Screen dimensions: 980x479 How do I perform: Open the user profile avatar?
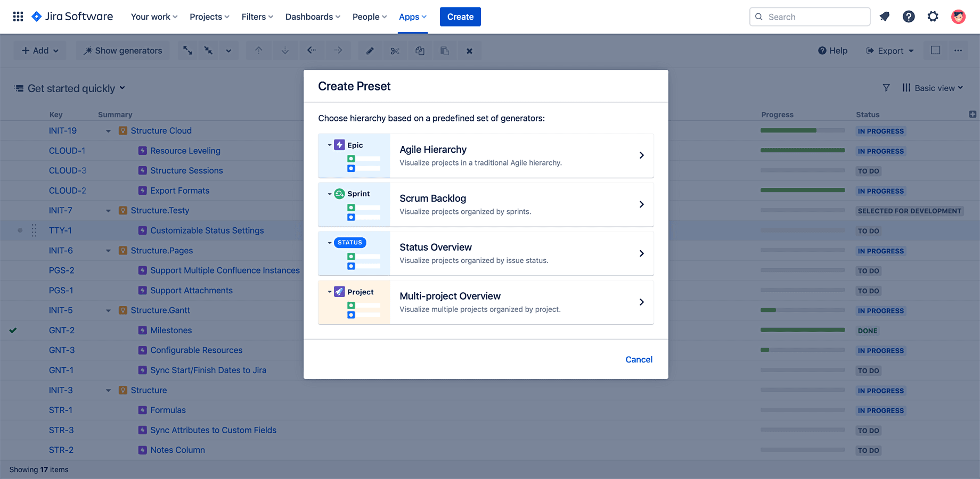[x=958, y=16]
